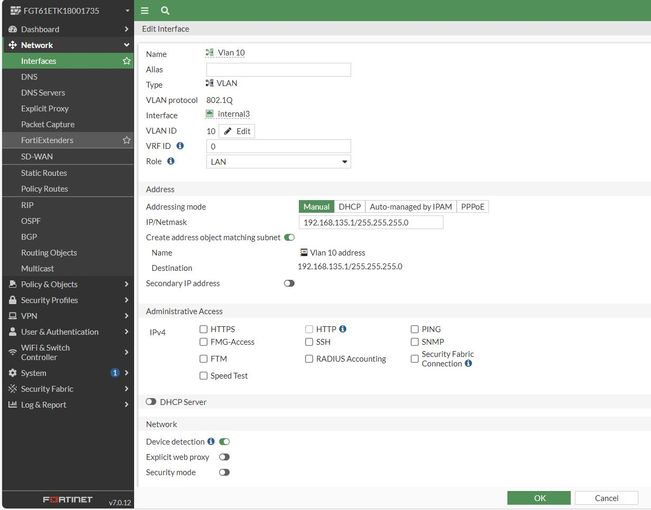
Task: Favorite the FortiExtenders star icon
Action: click(x=127, y=140)
